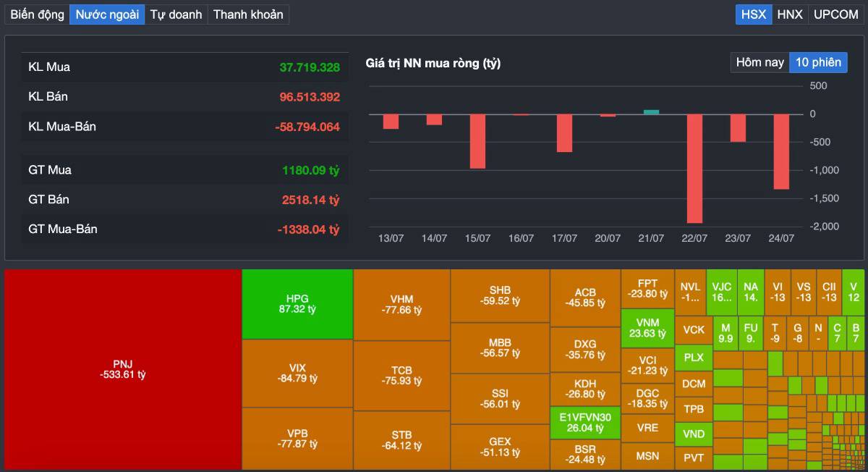Open the PNJ -533.61 tỷ tile
The width and height of the screenshot is (868, 472).
tap(123, 368)
